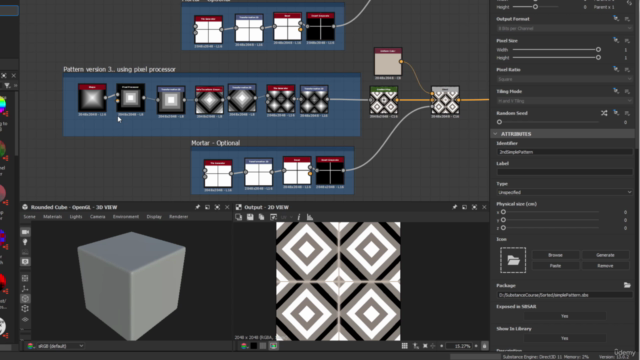Screen dimensions: 640x360
Task: Click the Identifier input field
Action: [564, 152]
